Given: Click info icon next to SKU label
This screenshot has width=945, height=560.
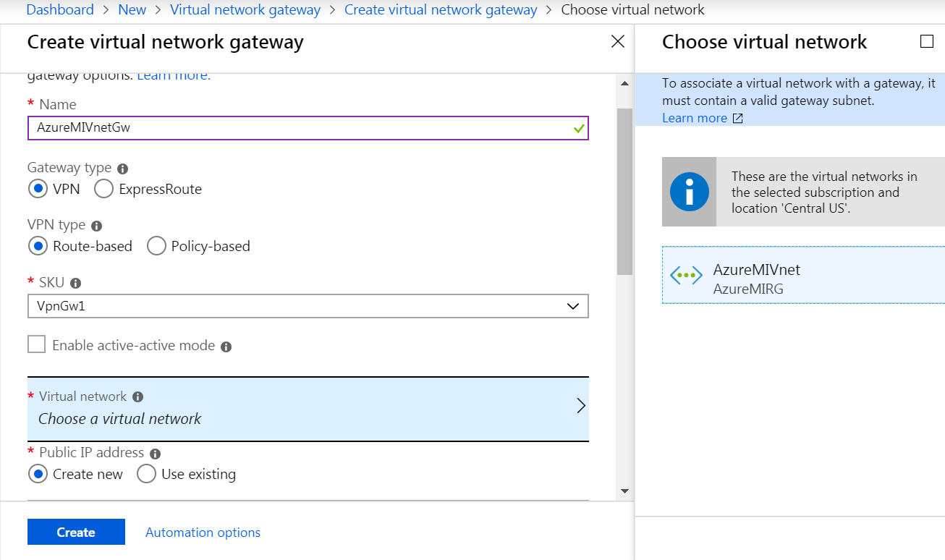Looking at the screenshot, I should pyautogui.click(x=75, y=283).
